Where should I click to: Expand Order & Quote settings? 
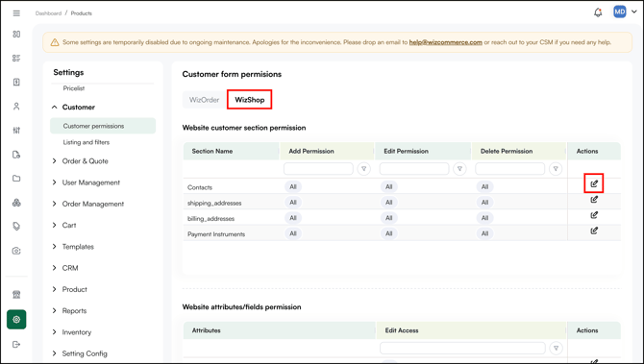click(x=54, y=161)
